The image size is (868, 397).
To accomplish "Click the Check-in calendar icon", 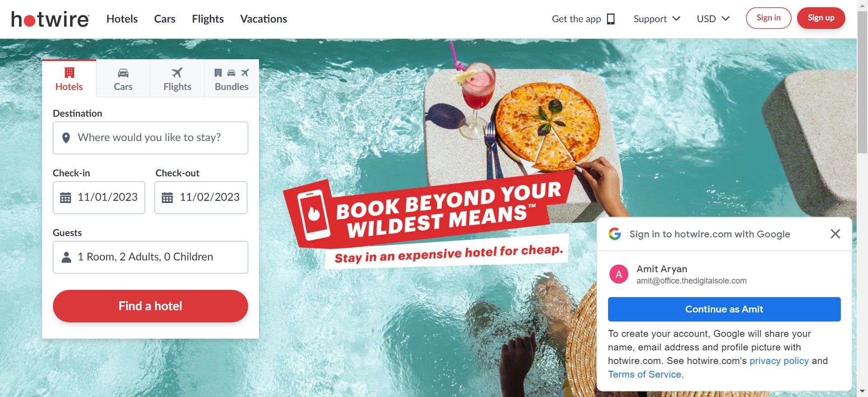I will 66,198.
